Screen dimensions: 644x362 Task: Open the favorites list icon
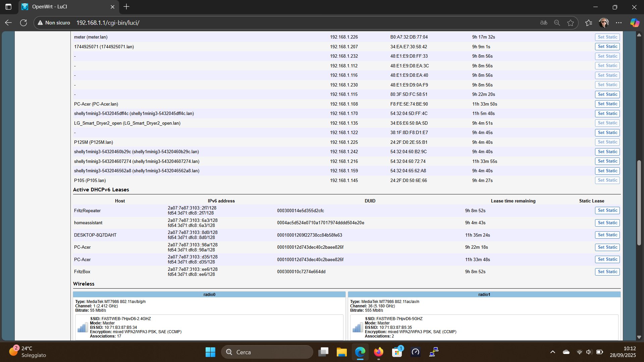pyautogui.click(x=588, y=23)
